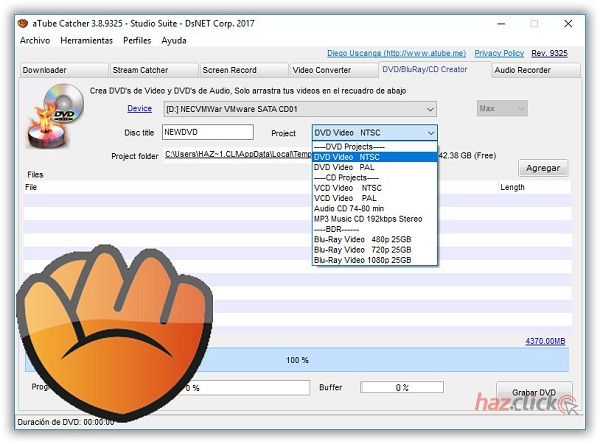Click the Disc title field NEWDVD

click(207, 132)
